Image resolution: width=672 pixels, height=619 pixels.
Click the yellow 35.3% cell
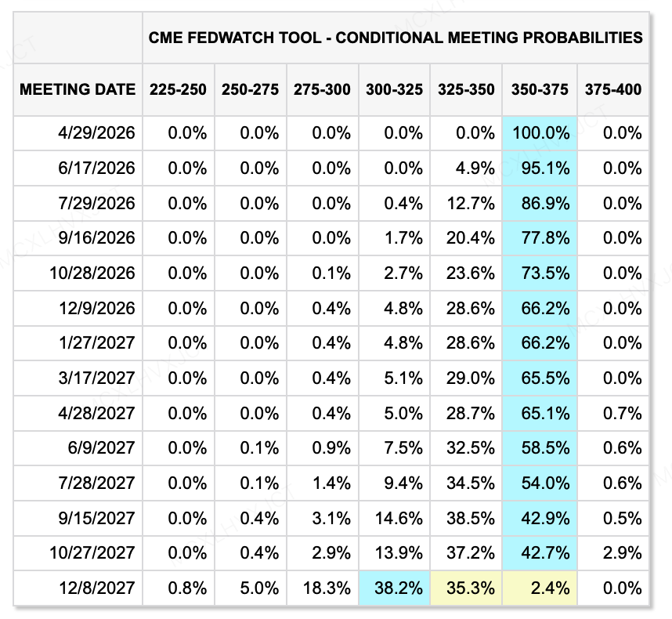pyautogui.click(x=466, y=588)
